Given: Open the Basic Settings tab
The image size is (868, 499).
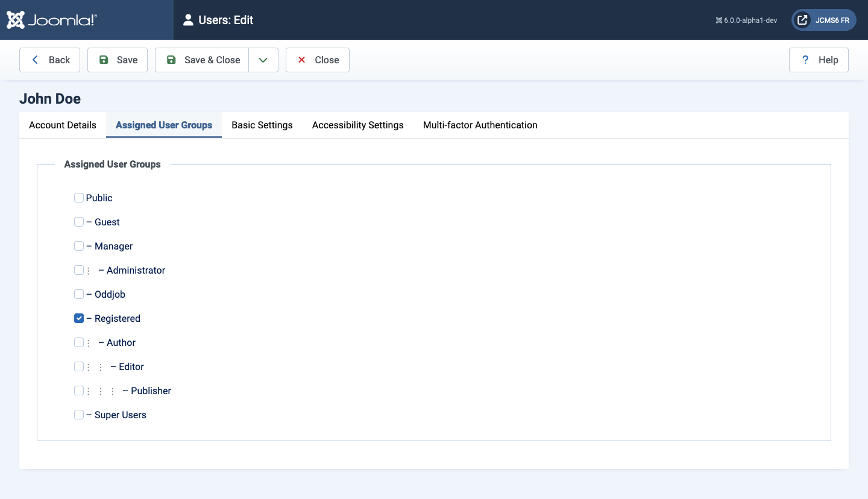Looking at the screenshot, I should tap(262, 125).
